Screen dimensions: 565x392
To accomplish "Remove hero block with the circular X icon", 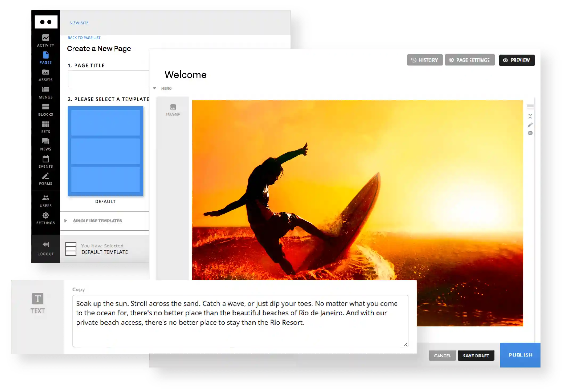I will point(530,133).
